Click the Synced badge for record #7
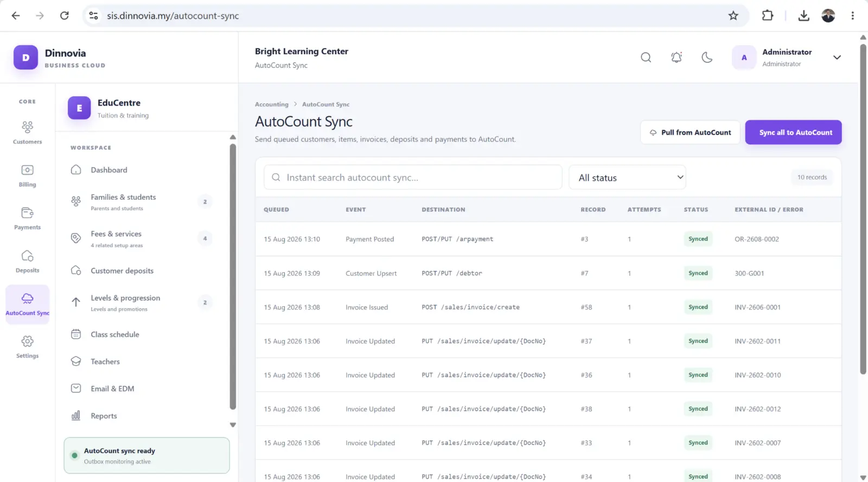The height and width of the screenshot is (482, 868). (x=698, y=273)
